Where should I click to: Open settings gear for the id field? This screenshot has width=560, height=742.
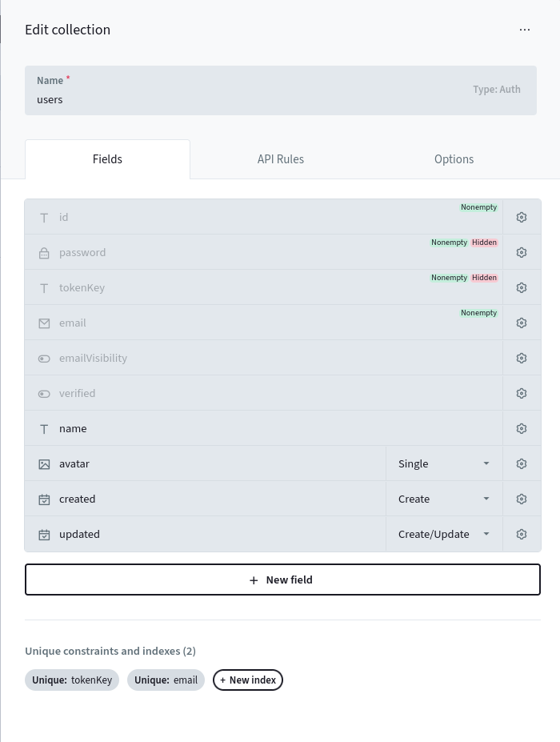(x=522, y=217)
